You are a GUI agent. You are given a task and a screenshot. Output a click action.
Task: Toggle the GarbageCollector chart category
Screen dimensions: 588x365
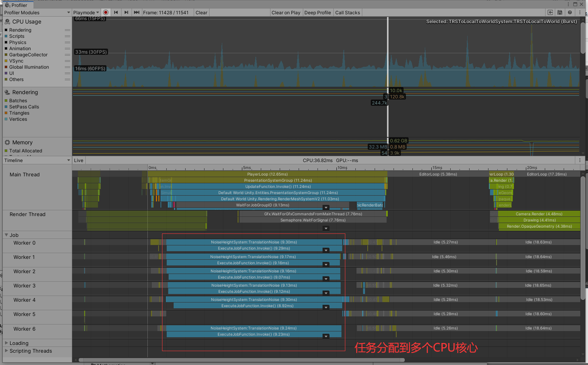click(6, 55)
